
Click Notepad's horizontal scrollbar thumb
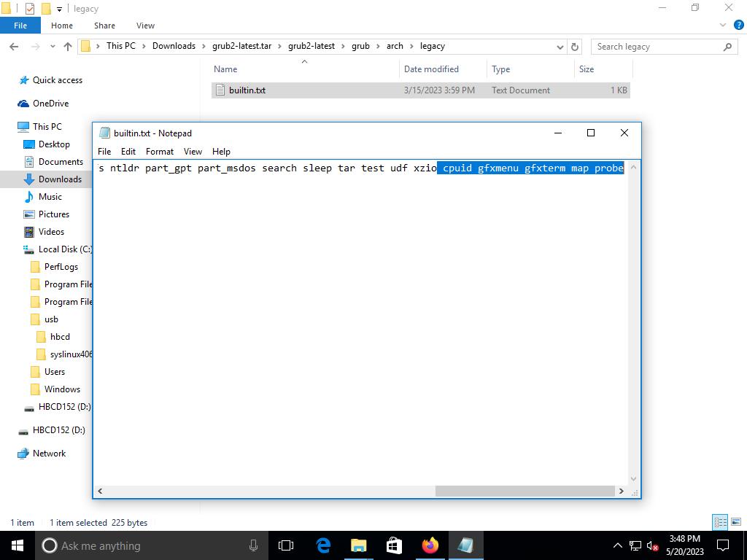(525, 491)
